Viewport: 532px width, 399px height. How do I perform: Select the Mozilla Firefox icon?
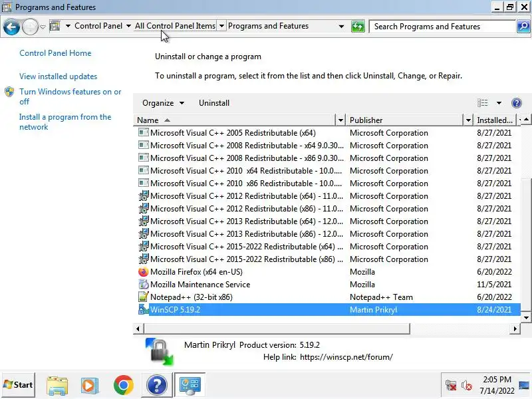tap(144, 272)
